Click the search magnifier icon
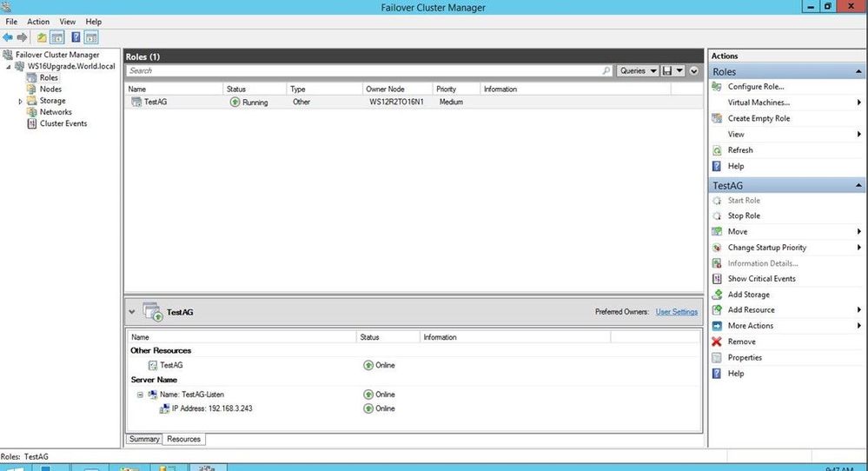The image size is (868, 471). coord(606,71)
